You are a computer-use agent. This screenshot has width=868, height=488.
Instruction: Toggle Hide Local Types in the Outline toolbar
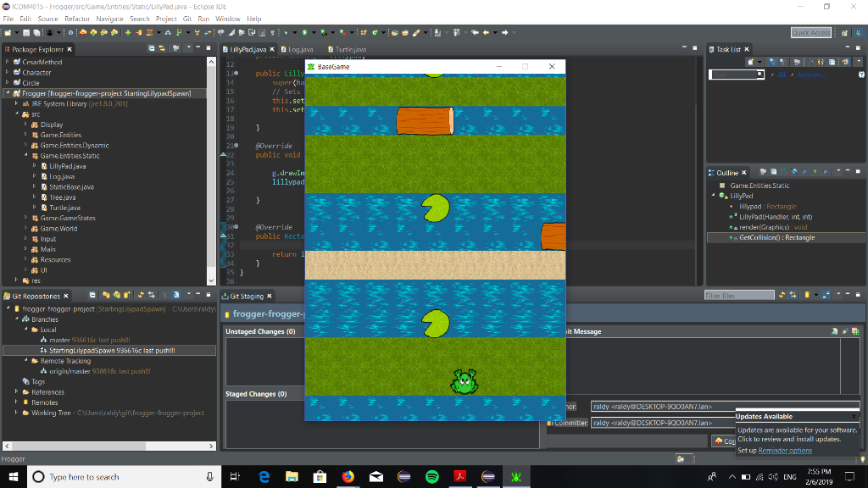[x=826, y=172]
